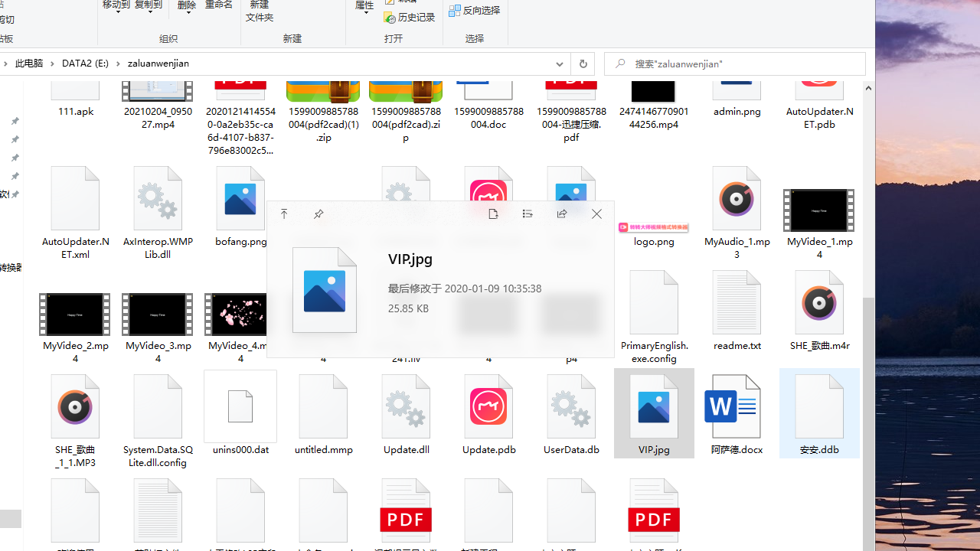Open share options in the VIP.jpg preview
This screenshot has height=551, width=980.
click(562, 214)
